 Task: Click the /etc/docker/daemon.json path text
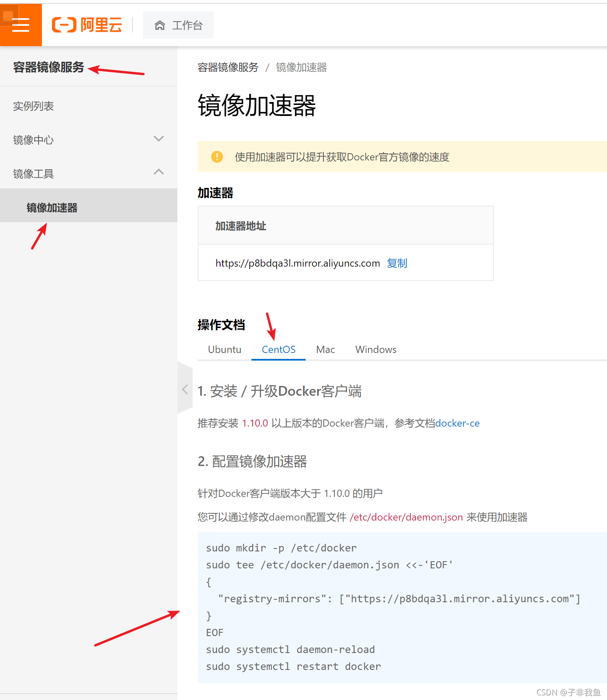click(x=406, y=517)
